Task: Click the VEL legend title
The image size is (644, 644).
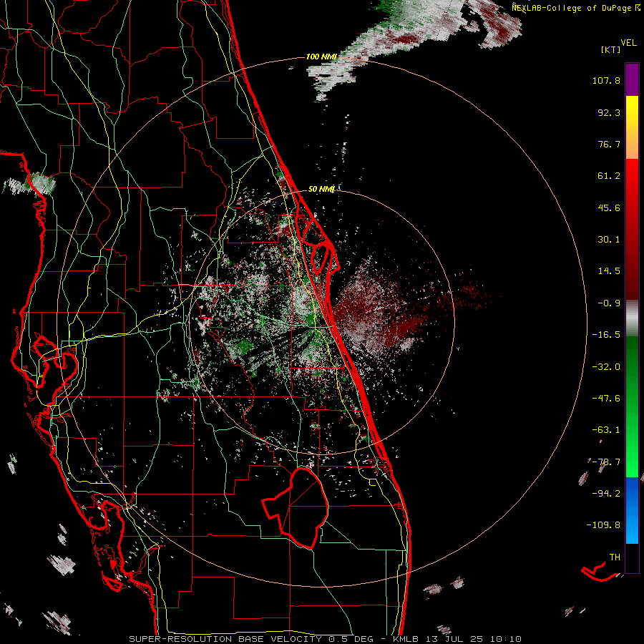Action: [628, 43]
